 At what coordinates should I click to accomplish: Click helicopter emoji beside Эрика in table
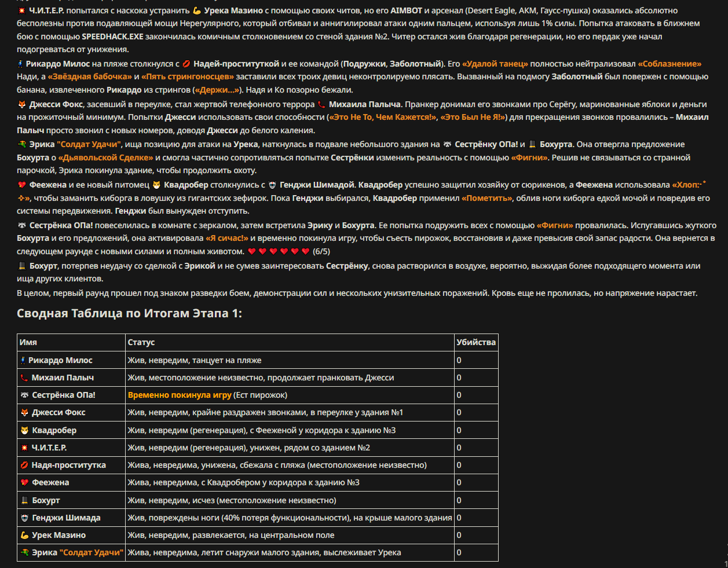(x=24, y=552)
